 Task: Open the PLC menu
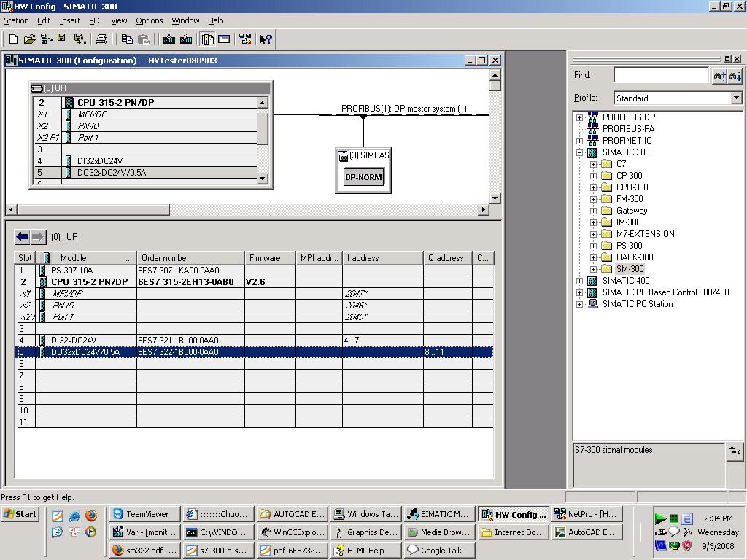pyautogui.click(x=96, y=20)
